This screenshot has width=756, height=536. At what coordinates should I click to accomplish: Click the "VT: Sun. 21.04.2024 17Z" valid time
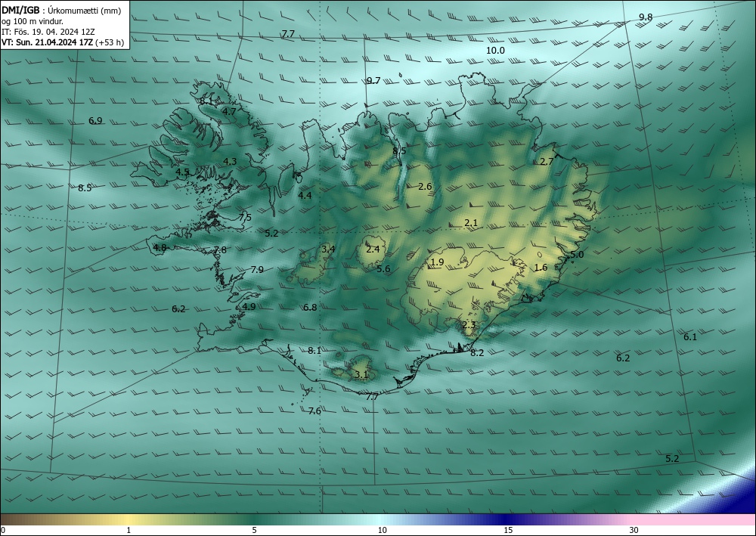(x=47, y=42)
